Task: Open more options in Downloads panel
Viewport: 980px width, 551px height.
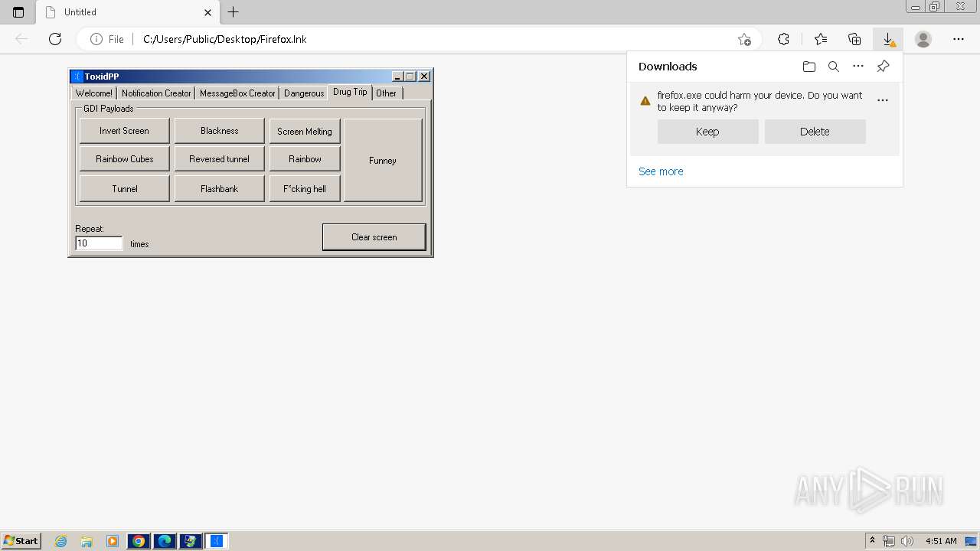Action: click(x=858, y=67)
